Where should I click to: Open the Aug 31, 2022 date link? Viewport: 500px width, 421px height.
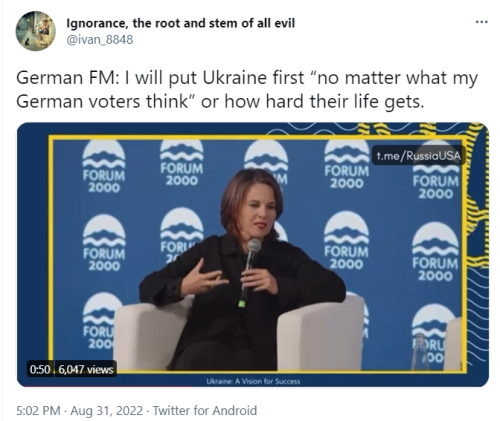click(x=107, y=410)
